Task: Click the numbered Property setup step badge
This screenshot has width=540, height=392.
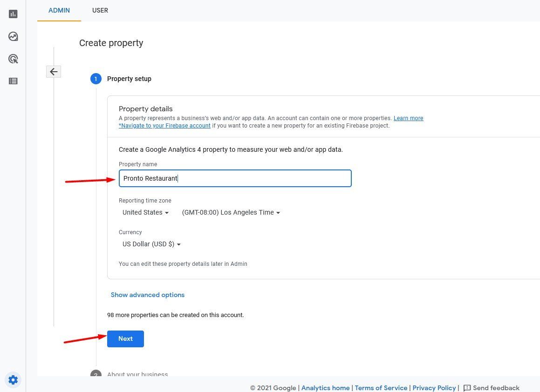Action: click(x=96, y=79)
